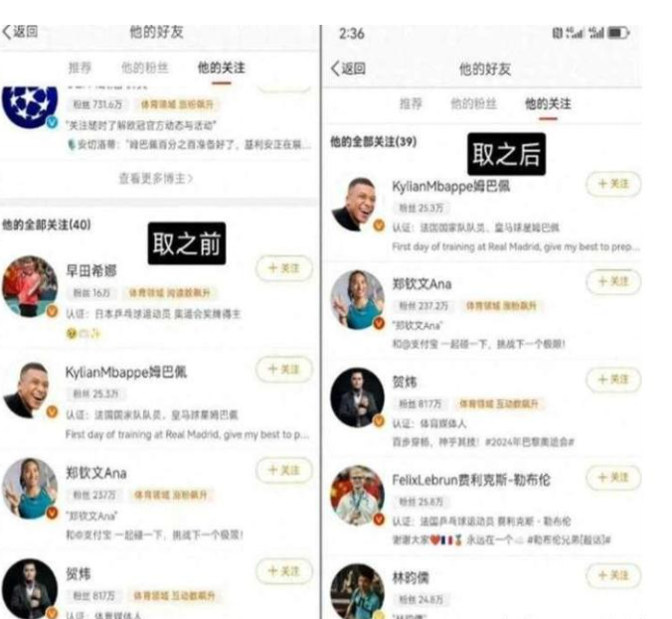Follow 早田希娜 with the +关注 button
This screenshot has height=619, width=672.
point(284,268)
